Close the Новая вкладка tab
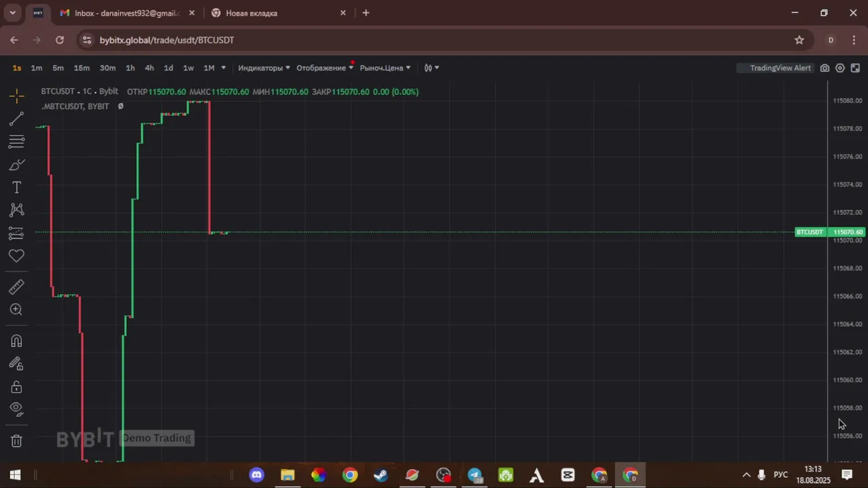The height and width of the screenshot is (488, 868). pos(343,13)
